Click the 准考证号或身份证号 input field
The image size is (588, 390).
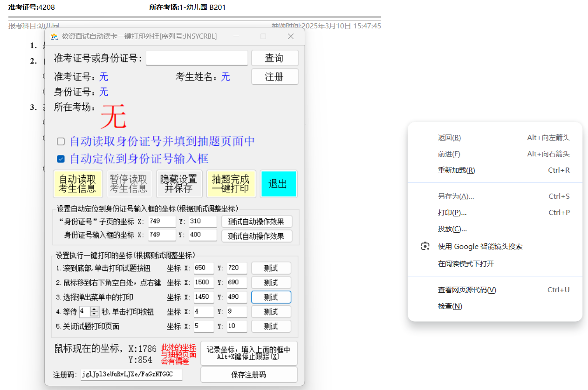[196, 58]
